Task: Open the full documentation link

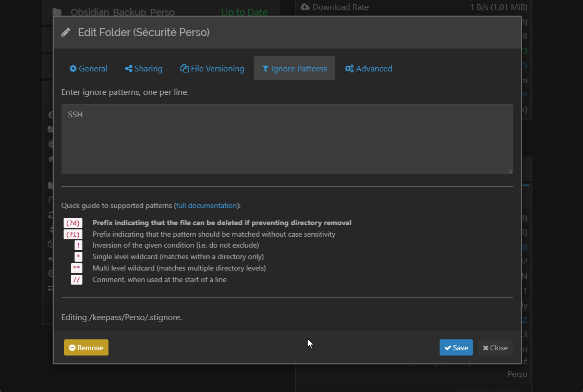Action: (207, 205)
